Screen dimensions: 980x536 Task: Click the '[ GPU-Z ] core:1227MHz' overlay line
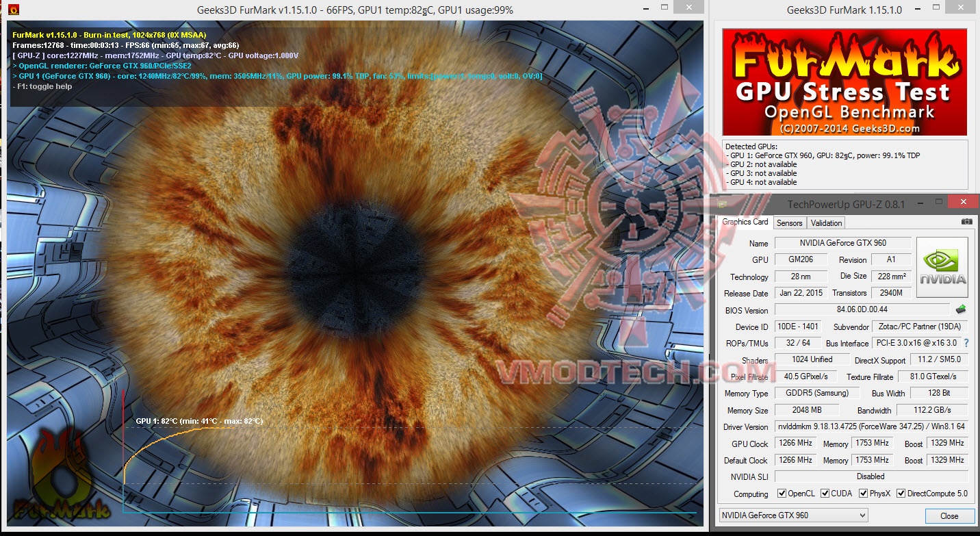(155, 55)
